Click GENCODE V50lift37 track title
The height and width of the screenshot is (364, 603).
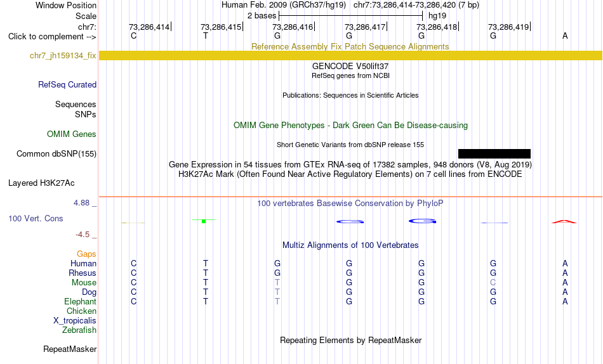350,66
